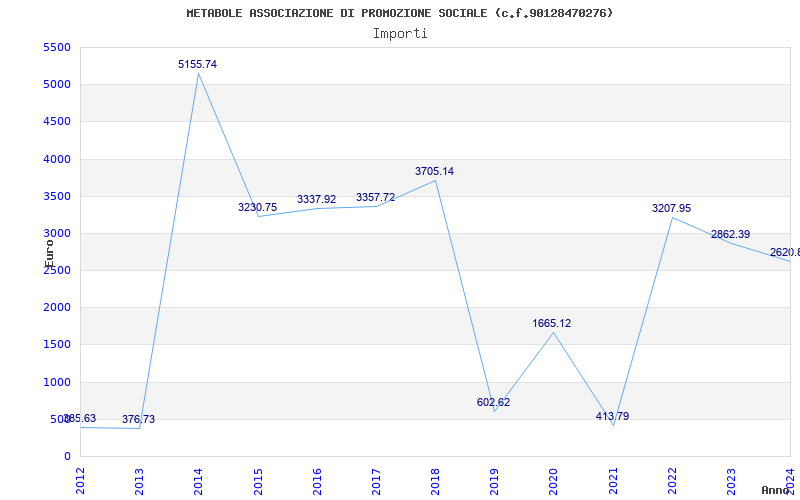Select the 3207.95 data label

(671, 208)
